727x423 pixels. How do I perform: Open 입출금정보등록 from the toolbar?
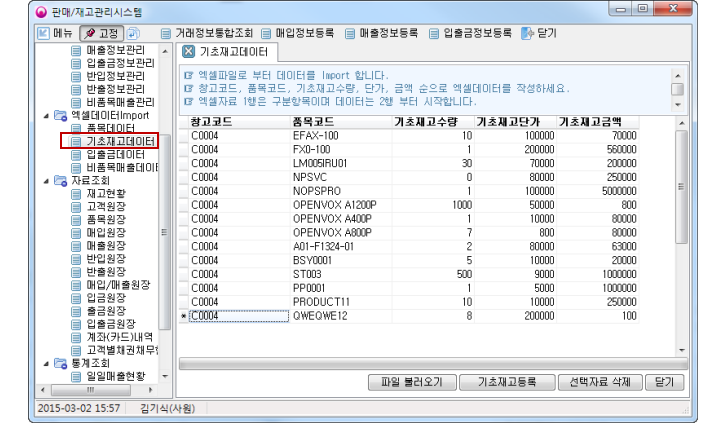(470, 33)
